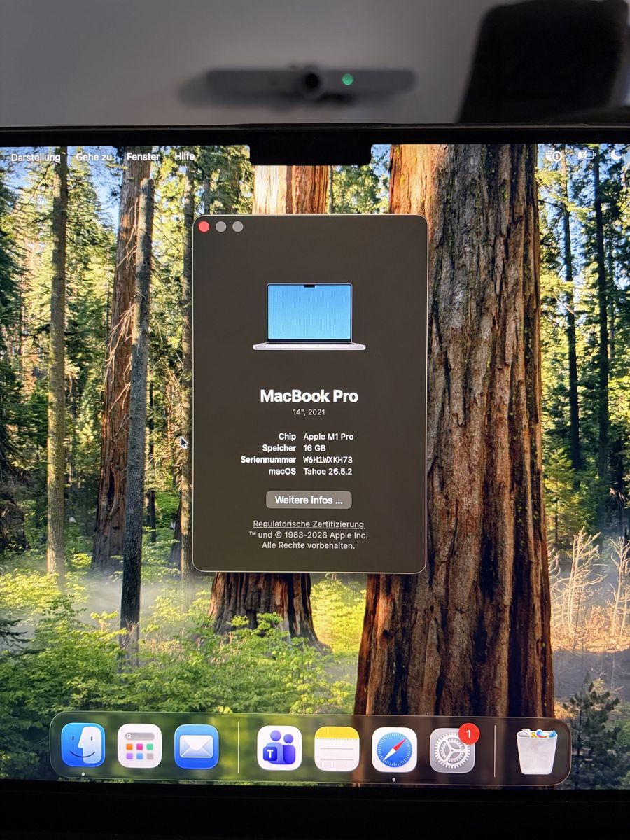
Task: Open the Regulatorische Zertifizierung link
Action: click(309, 524)
